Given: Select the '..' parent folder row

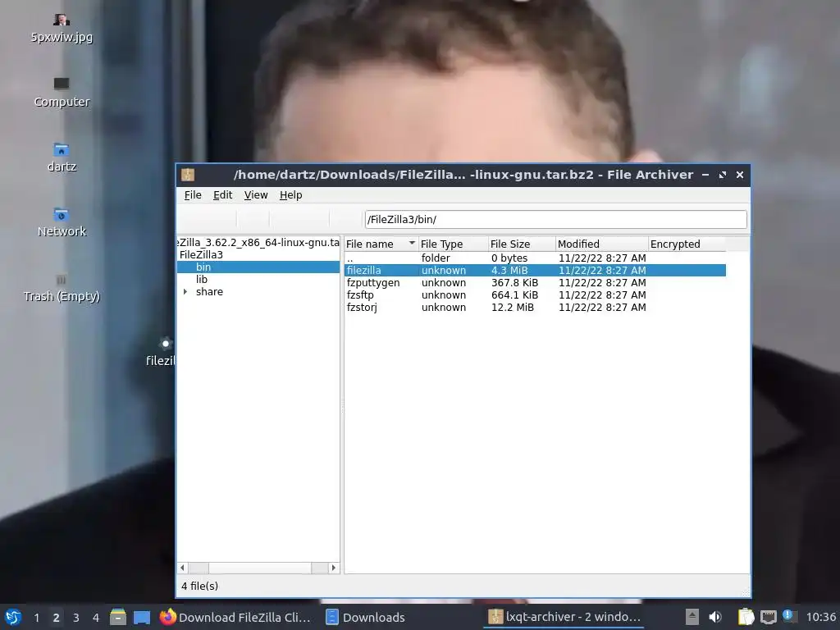Looking at the screenshot, I should click(535, 258).
